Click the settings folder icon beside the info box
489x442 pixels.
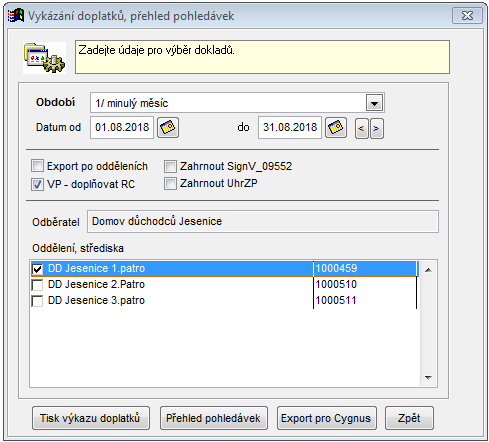(44, 58)
